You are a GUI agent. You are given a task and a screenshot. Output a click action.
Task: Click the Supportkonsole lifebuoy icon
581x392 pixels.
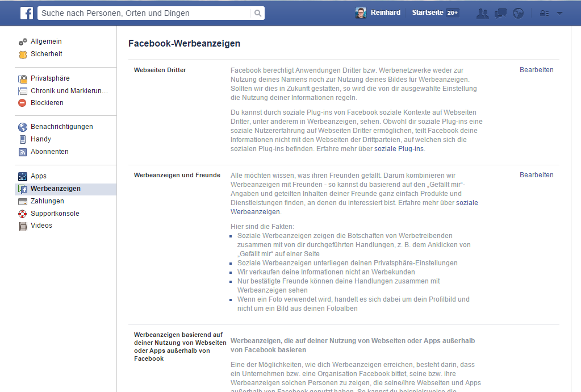(x=22, y=213)
